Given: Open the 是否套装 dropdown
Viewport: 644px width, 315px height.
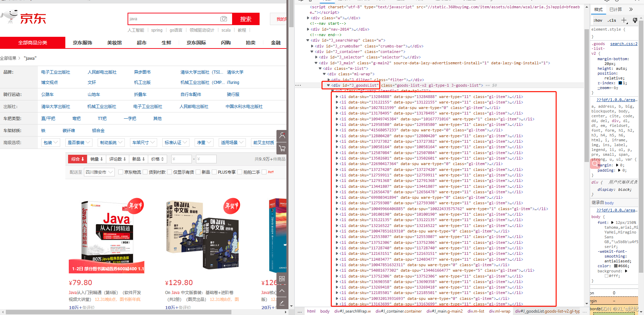Looking at the screenshot, I should point(79,142).
